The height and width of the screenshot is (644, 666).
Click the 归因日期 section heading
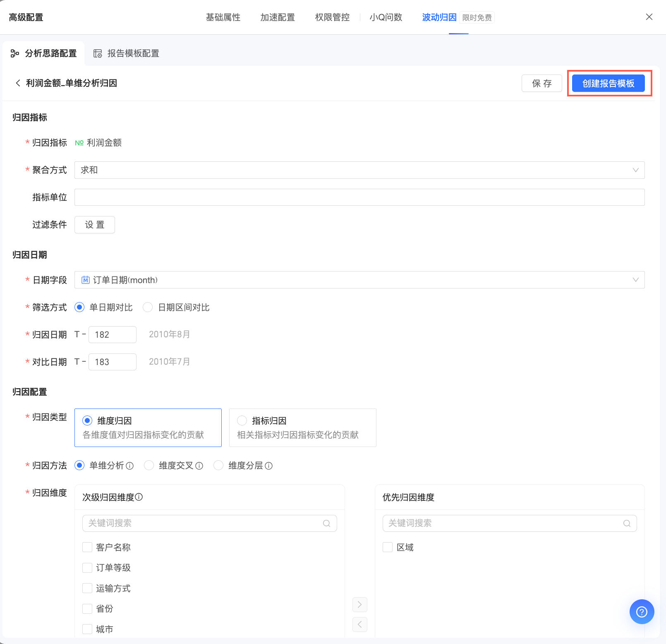(x=30, y=255)
